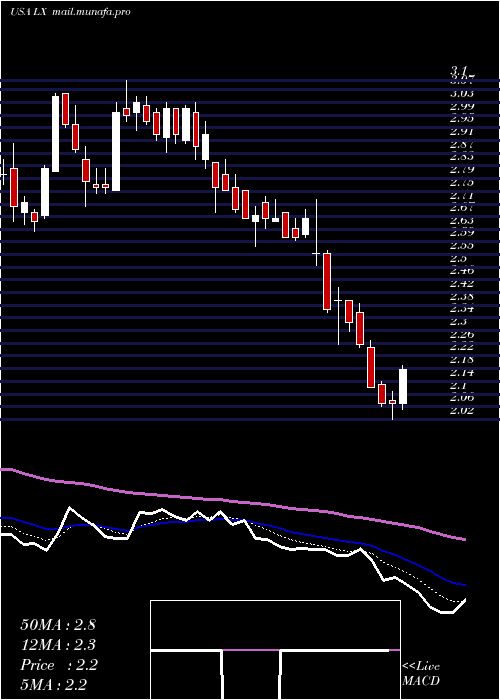Select the 'Price : 2.2' reading

[x=59, y=665]
